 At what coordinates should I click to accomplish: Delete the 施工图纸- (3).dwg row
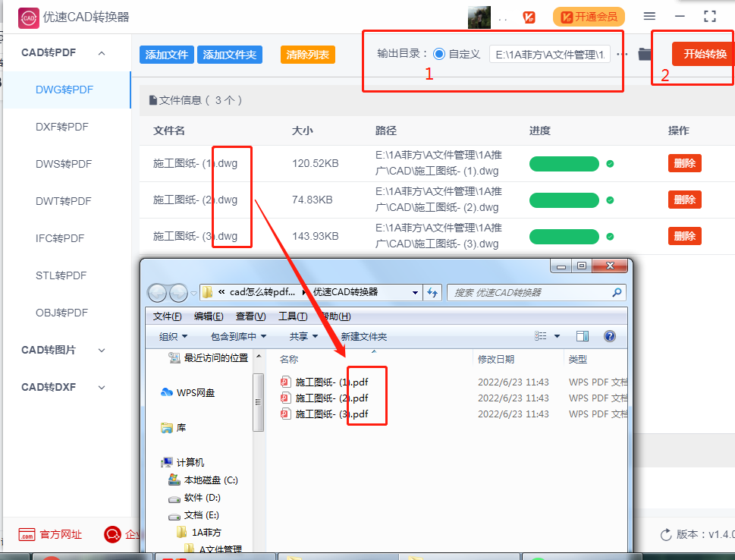click(x=684, y=236)
